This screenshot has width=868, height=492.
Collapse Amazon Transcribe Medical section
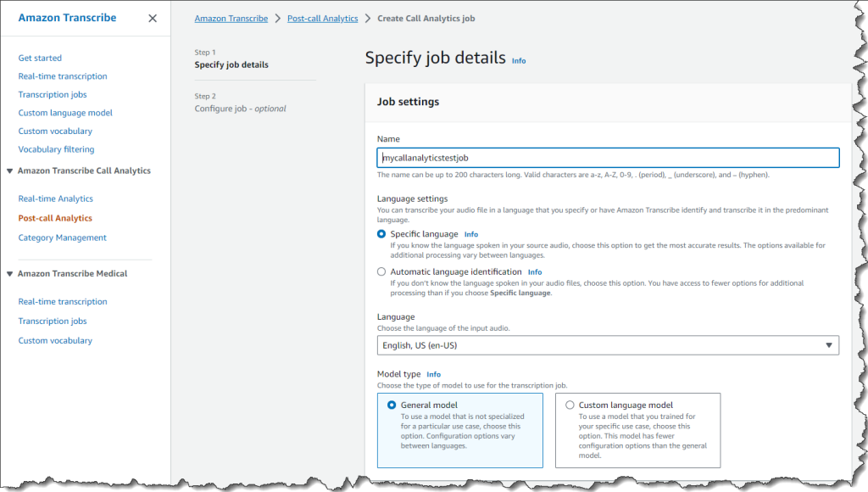[9, 274]
